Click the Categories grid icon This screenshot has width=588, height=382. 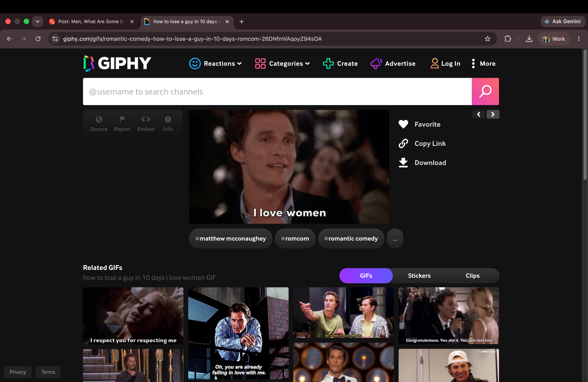tap(260, 63)
